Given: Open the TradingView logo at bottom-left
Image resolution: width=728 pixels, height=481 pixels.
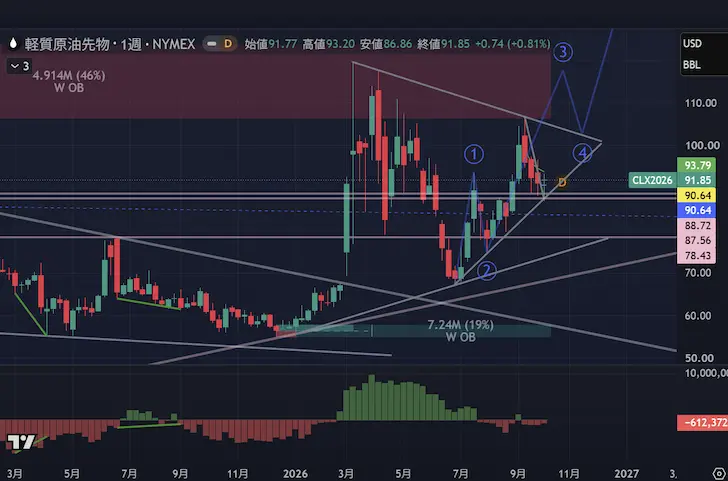Looking at the screenshot, I should (21, 442).
